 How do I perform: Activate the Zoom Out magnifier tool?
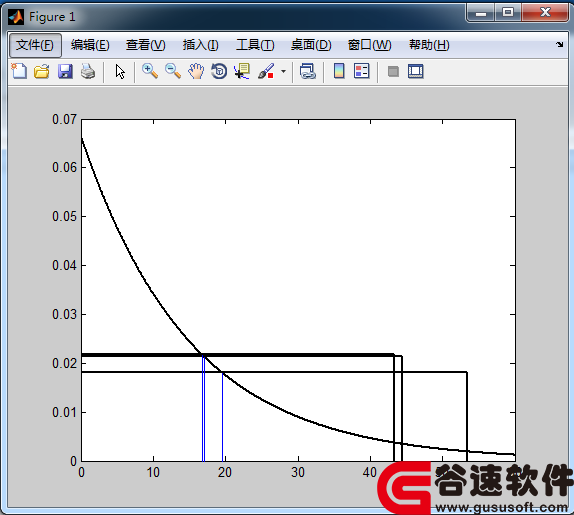[173, 71]
